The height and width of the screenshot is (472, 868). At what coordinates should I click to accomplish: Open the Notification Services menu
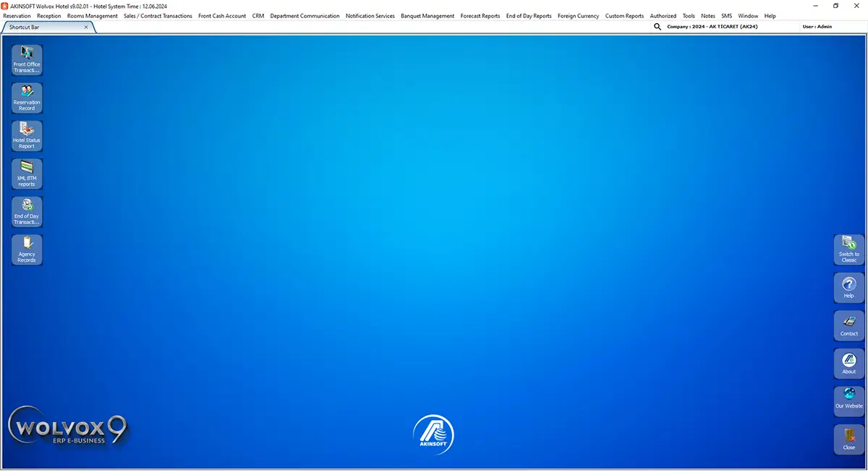click(x=370, y=16)
